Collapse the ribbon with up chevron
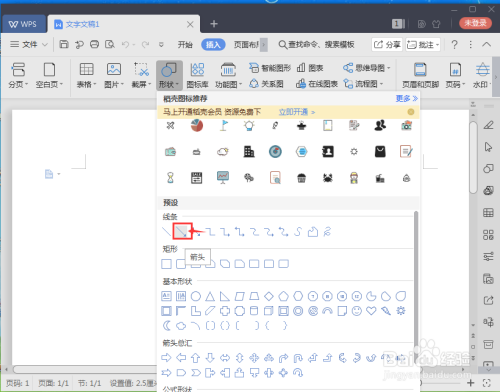 tap(486, 44)
